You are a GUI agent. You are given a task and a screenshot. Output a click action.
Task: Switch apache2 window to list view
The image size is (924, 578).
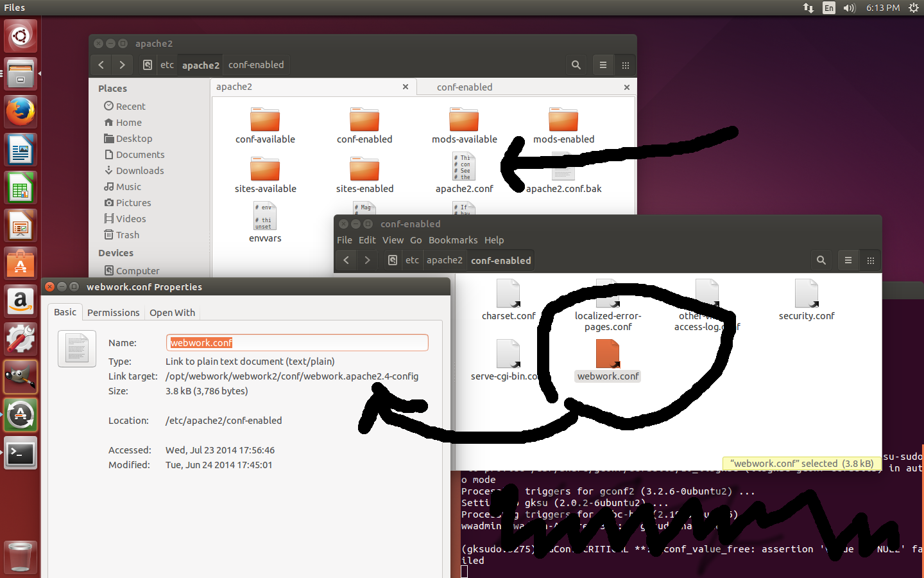(603, 65)
